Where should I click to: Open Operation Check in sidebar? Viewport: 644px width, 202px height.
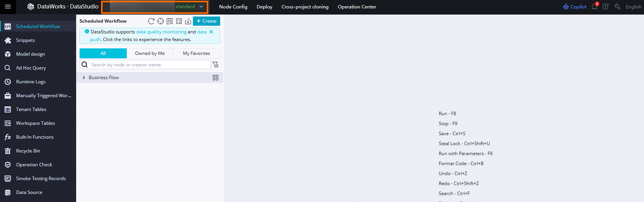(x=38, y=165)
